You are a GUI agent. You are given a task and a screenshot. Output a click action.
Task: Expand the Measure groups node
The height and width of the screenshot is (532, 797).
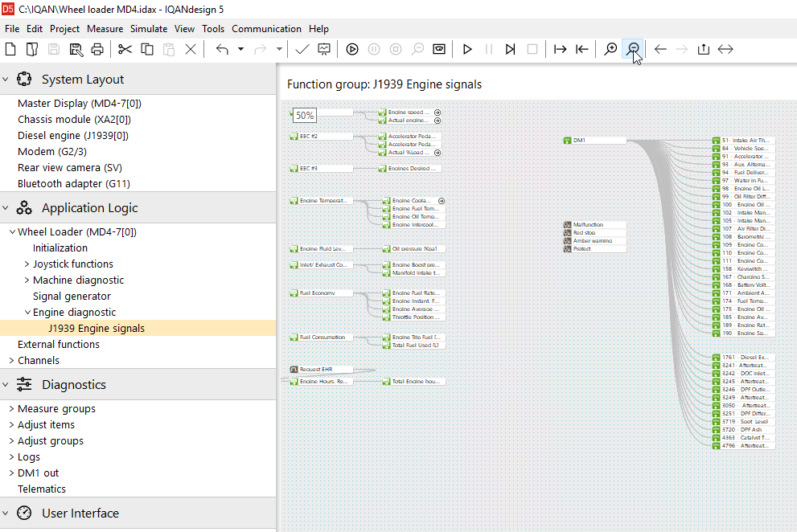tap(12, 408)
